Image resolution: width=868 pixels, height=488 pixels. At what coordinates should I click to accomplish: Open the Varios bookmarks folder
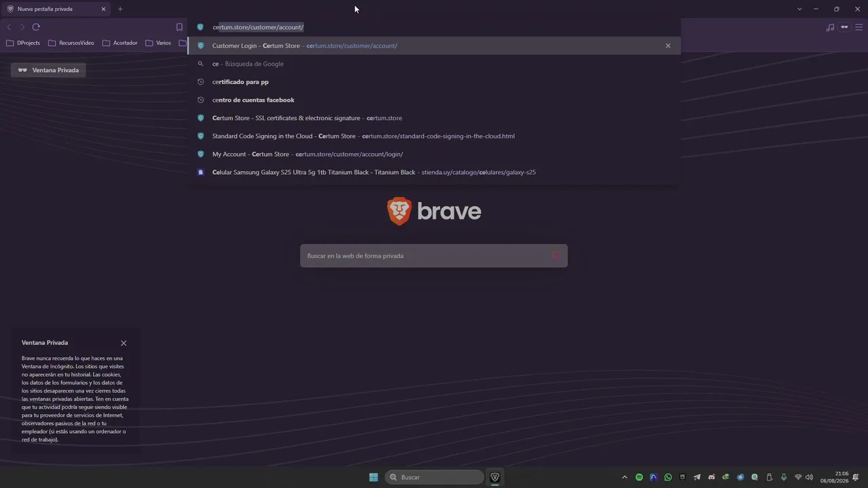coord(158,43)
